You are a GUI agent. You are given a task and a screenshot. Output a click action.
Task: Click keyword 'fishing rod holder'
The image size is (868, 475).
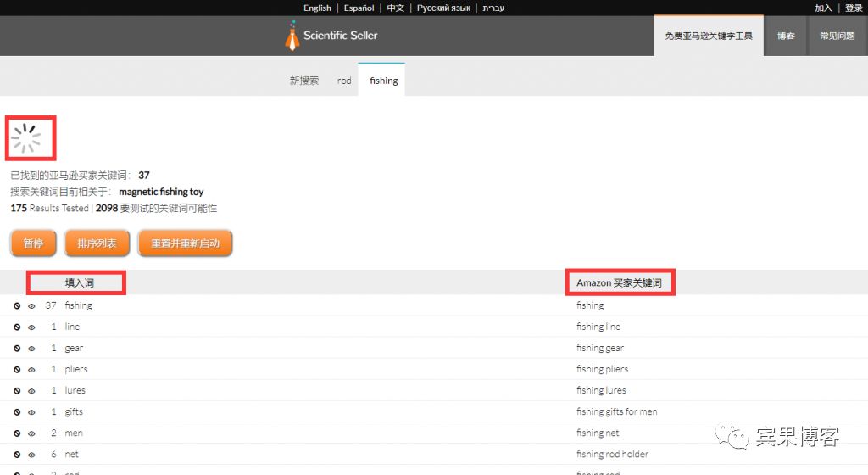(612, 454)
